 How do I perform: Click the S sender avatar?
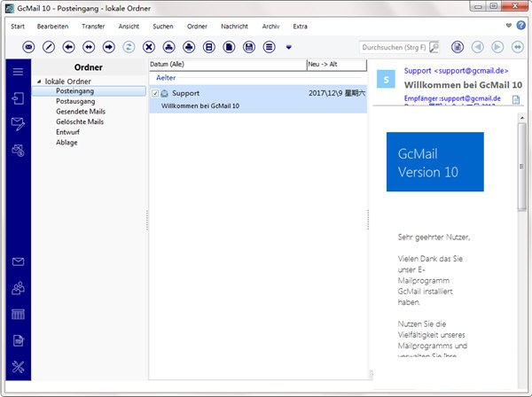tap(386, 80)
